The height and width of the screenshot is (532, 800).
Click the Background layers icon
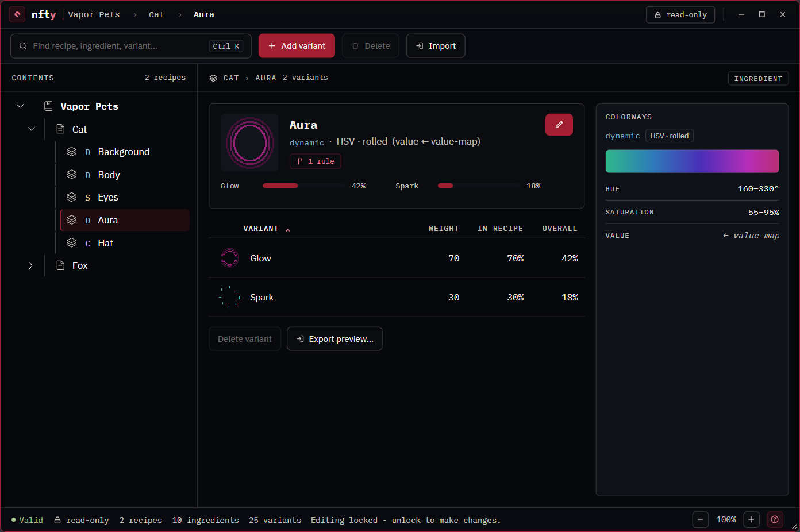coord(72,152)
